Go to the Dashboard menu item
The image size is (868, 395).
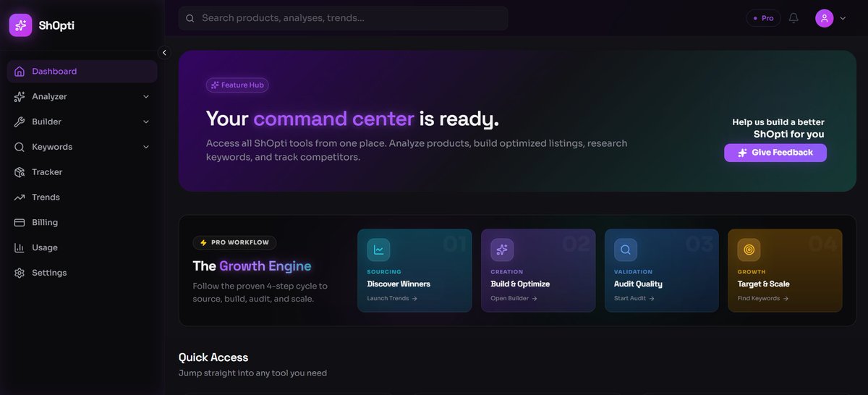[82, 72]
